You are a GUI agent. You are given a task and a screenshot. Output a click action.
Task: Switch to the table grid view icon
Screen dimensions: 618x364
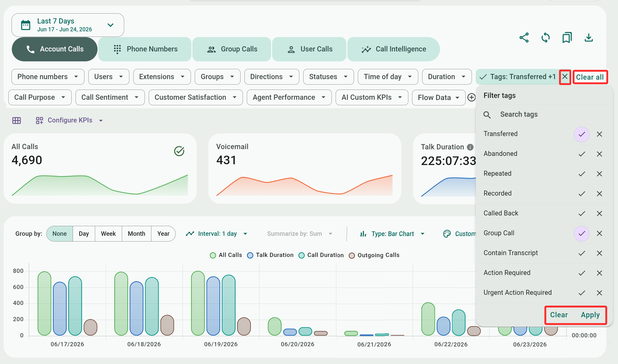pyautogui.click(x=16, y=120)
